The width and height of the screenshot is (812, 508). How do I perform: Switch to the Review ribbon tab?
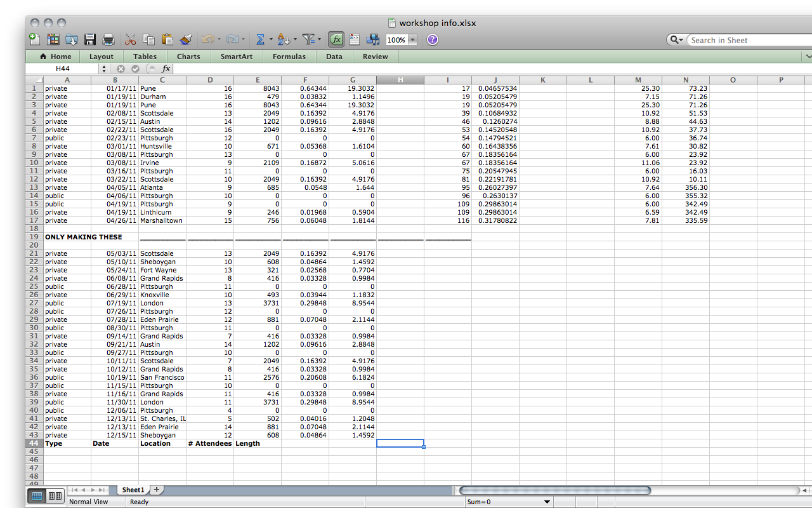click(376, 57)
